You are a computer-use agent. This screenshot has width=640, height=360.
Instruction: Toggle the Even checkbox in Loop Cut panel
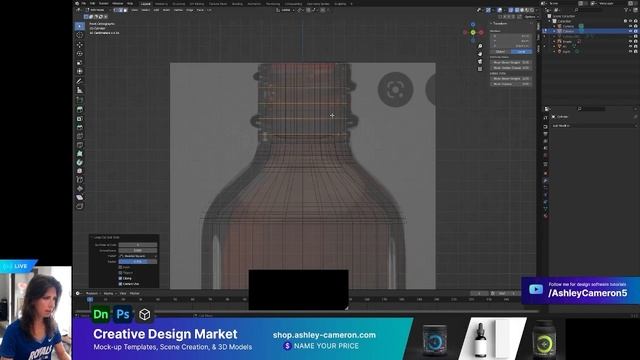tap(120, 267)
